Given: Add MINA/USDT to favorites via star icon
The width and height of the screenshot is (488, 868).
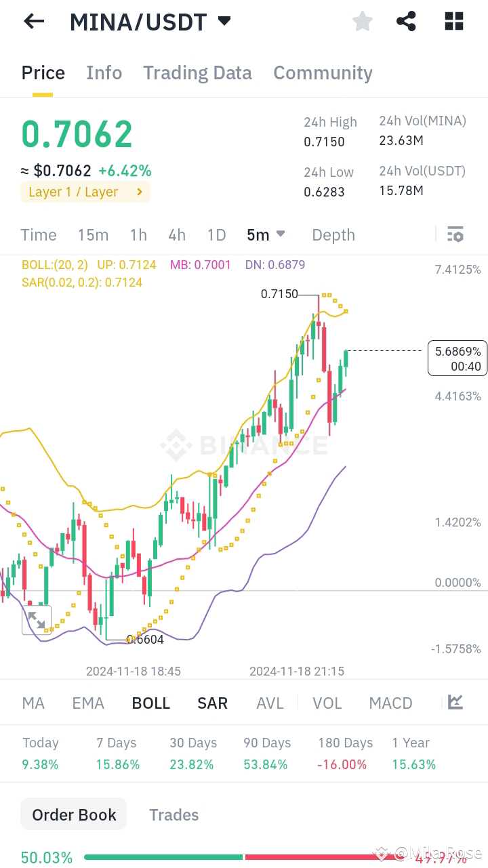Looking at the screenshot, I should pyautogui.click(x=362, y=21).
